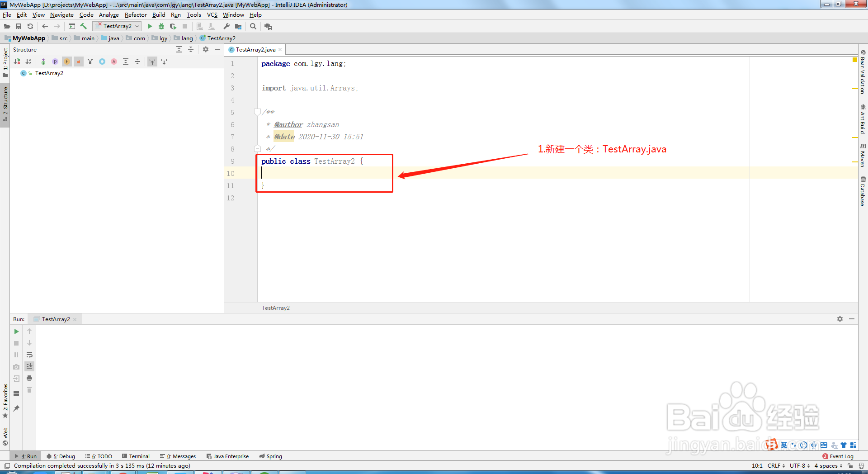Change file encoding UTF-8 in status bar
This screenshot has width=868, height=474.
(x=800, y=466)
